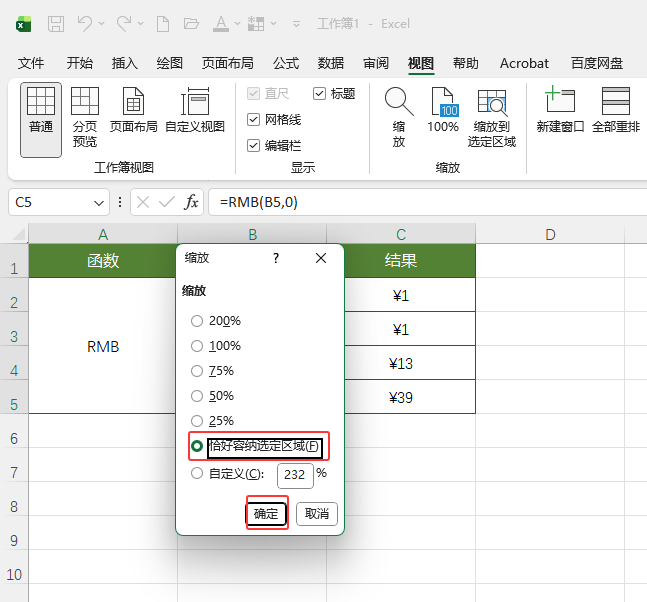Viewport: 647px width, 602px height.
Task: Open 自定义视图 custom views
Action: point(195,110)
